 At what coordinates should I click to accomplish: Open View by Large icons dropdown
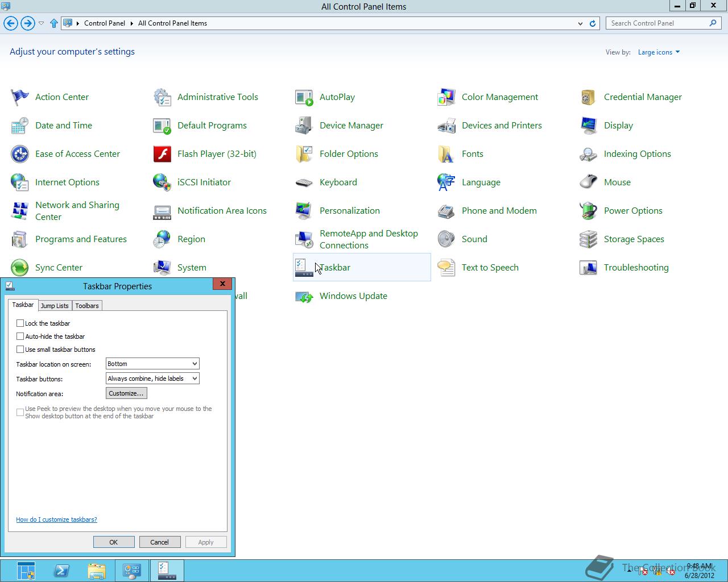[659, 52]
